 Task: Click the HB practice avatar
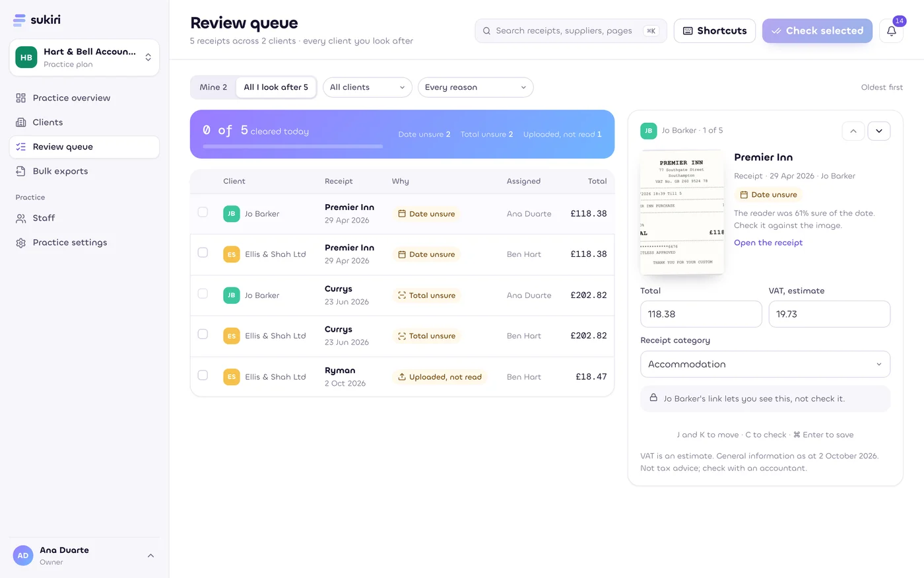(26, 57)
